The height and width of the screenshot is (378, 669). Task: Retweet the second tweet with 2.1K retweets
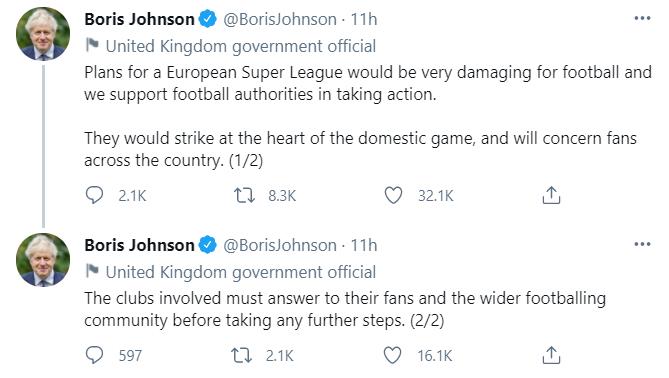241,355
